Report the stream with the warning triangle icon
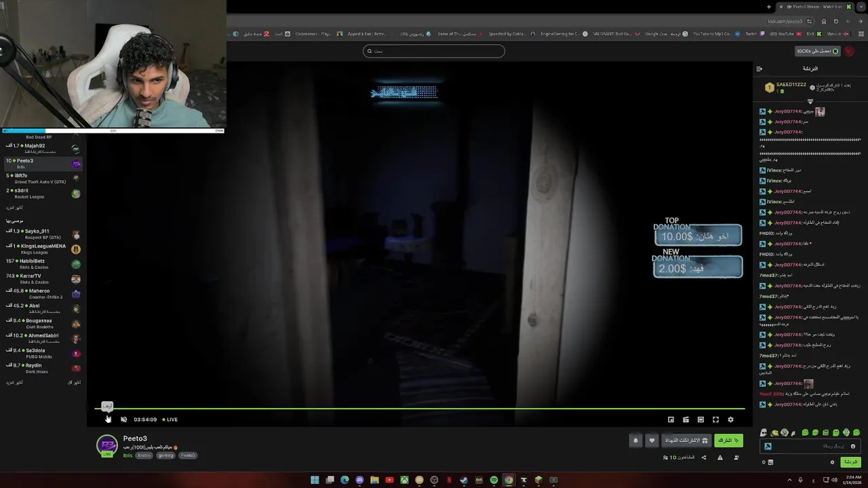 [x=720, y=457]
